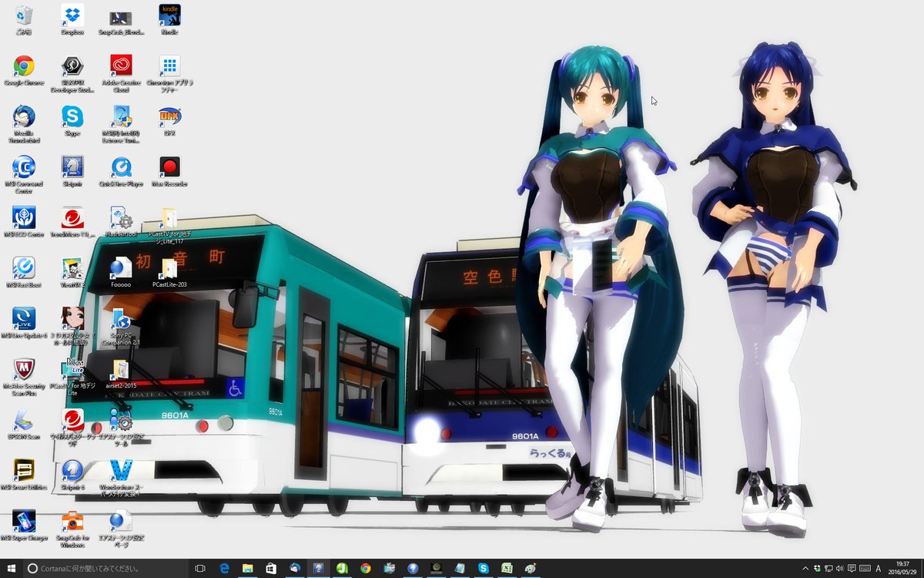The height and width of the screenshot is (578, 924).
Task: Open MSI Fast Boot shortcut
Action: click(24, 273)
